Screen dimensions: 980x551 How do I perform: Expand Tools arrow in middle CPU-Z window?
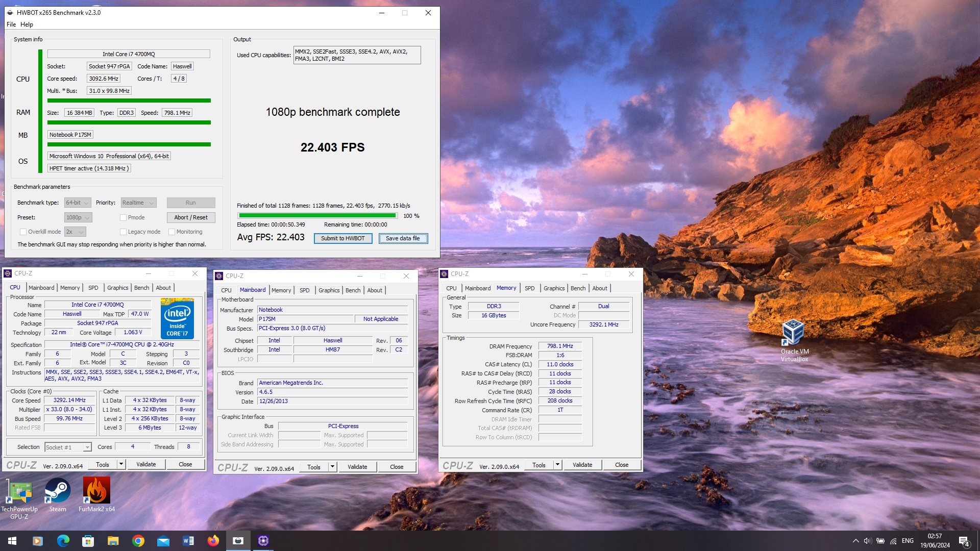[x=332, y=467]
